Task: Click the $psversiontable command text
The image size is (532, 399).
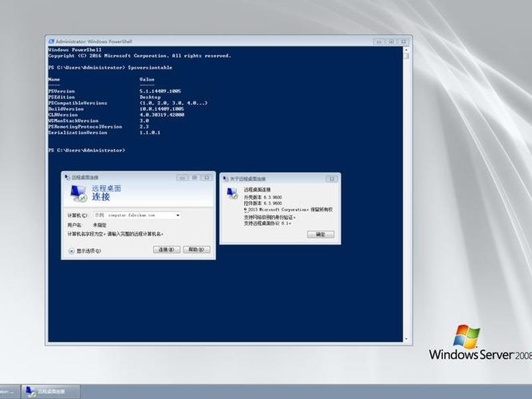Action: [x=150, y=68]
